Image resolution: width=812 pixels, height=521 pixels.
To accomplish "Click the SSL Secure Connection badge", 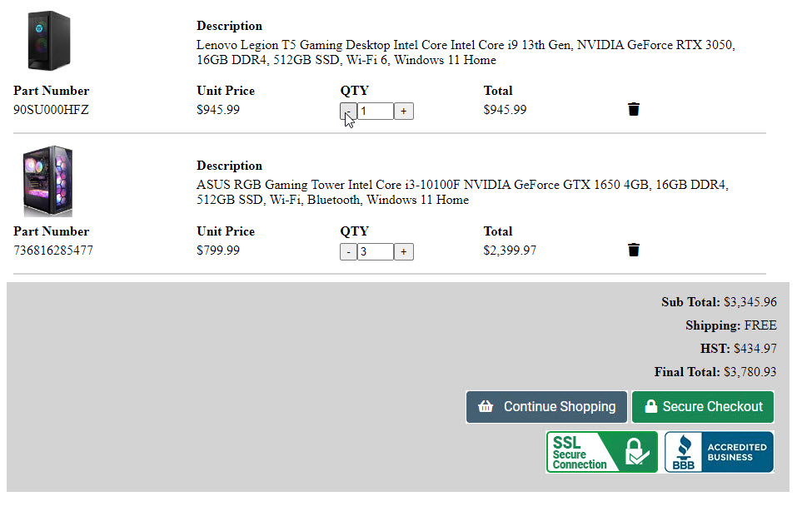I will click(601, 452).
